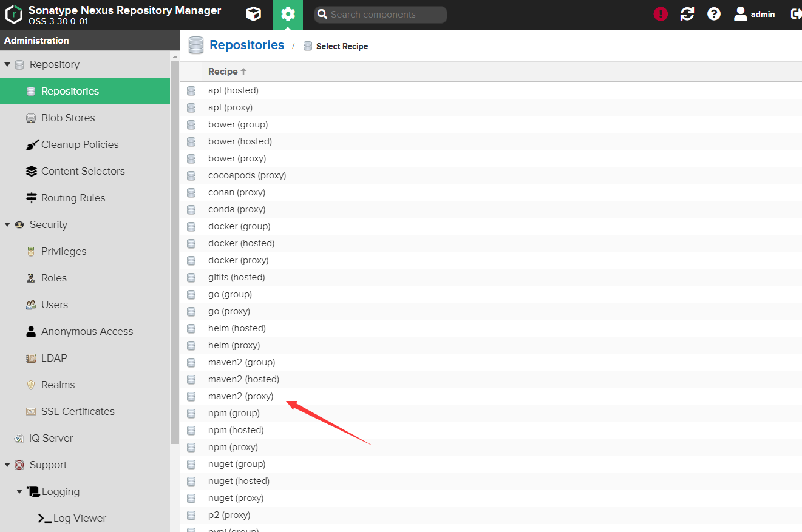Collapse the Logging tree node

tap(19, 491)
